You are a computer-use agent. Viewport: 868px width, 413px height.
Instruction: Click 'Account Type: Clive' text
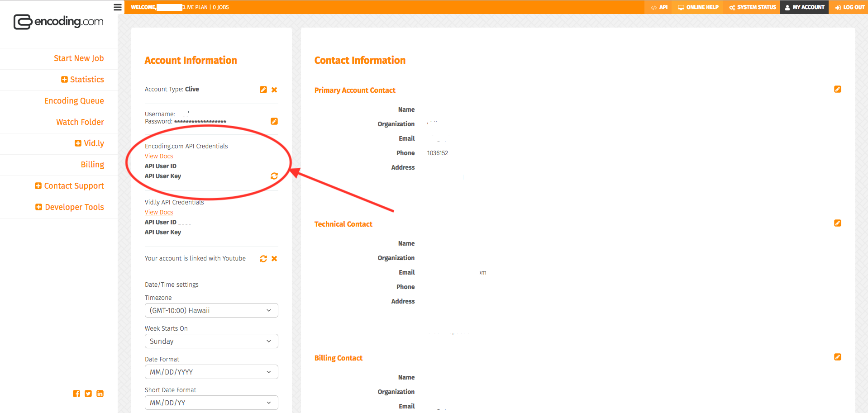click(172, 89)
